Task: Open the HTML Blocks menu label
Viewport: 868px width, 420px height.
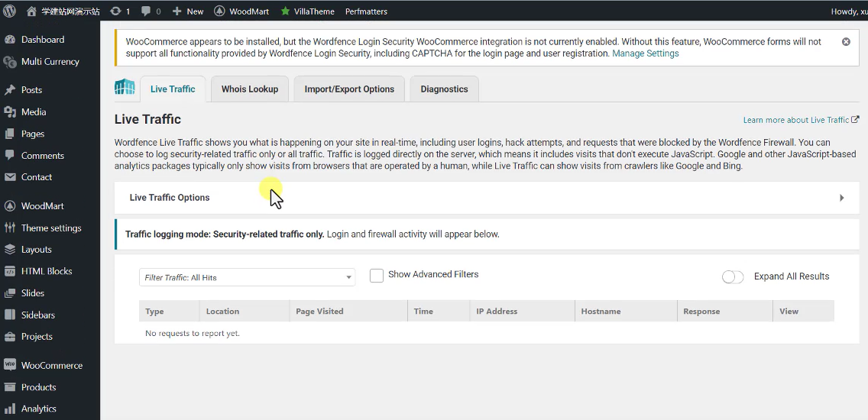Action: (x=47, y=271)
